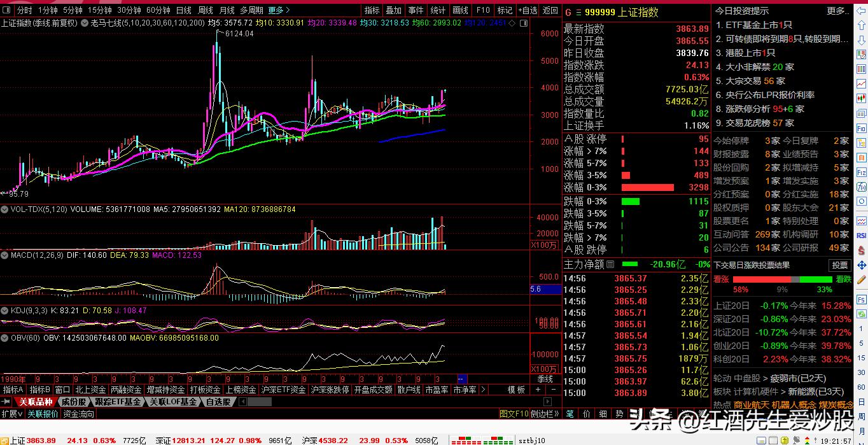Click the red 看涨 portion of vote bar

pos(752,279)
